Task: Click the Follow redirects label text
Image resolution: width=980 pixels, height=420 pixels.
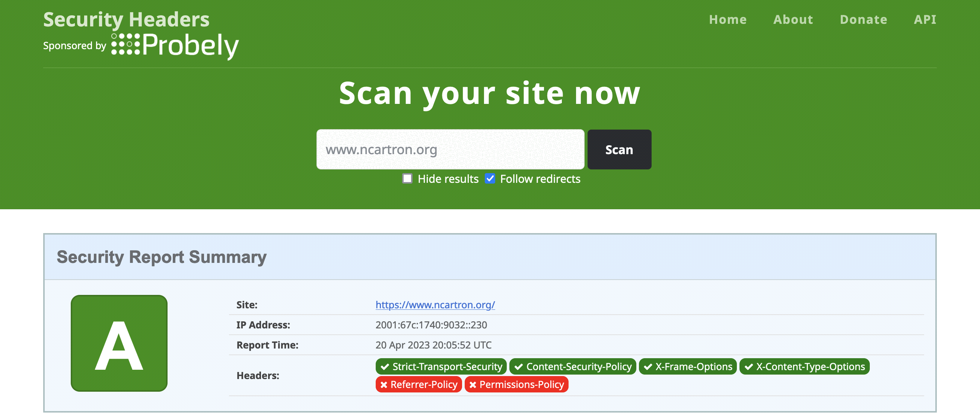Action: 540,179
